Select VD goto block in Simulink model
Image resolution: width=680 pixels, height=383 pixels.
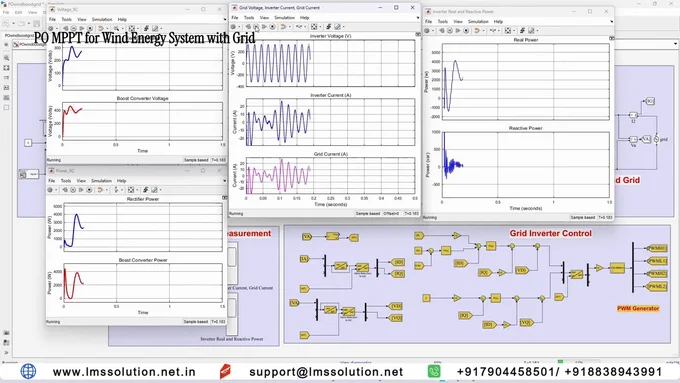pos(396,306)
